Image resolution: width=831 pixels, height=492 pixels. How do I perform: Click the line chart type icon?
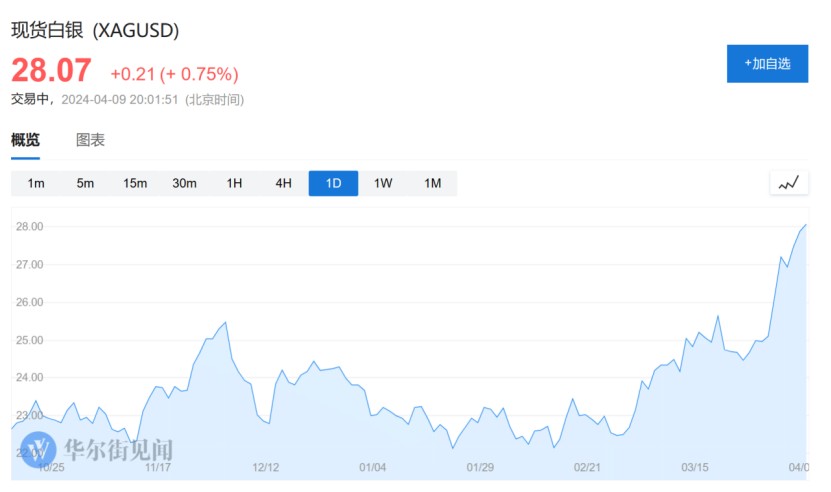pyautogui.click(x=788, y=183)
